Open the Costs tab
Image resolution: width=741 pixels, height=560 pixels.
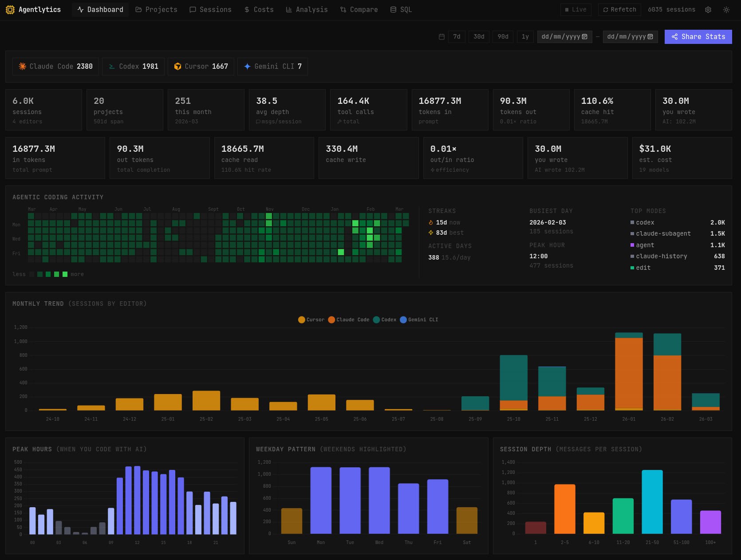259,10
